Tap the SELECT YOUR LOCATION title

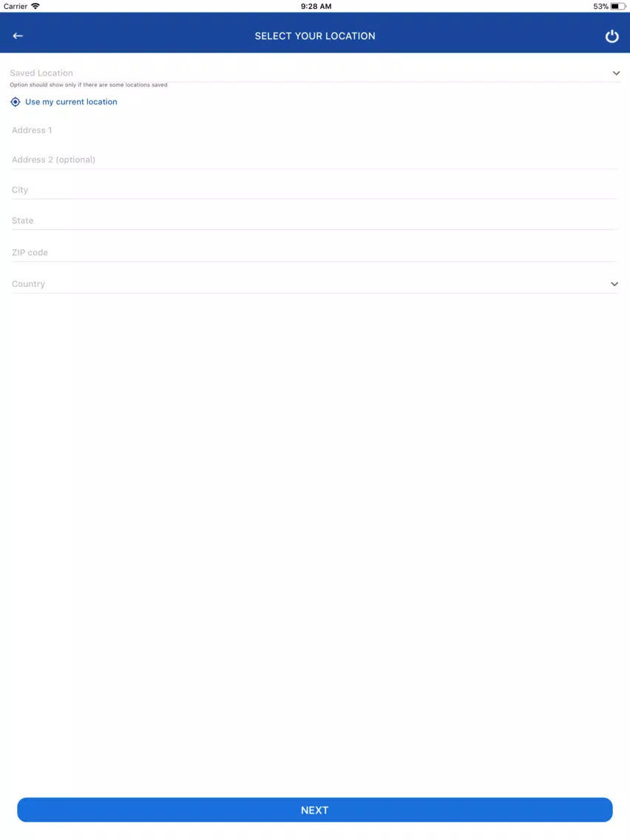tap(315, 36)
